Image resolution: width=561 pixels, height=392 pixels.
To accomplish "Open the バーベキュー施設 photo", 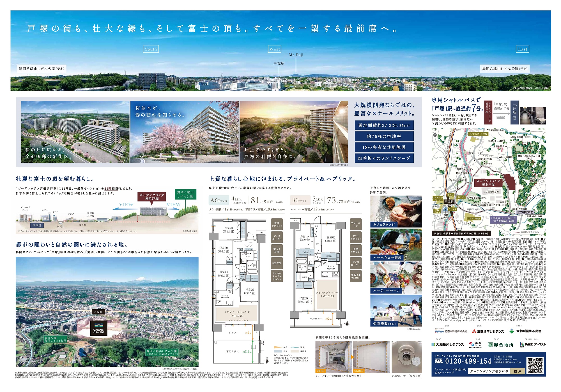I will [x=396, y=245].
